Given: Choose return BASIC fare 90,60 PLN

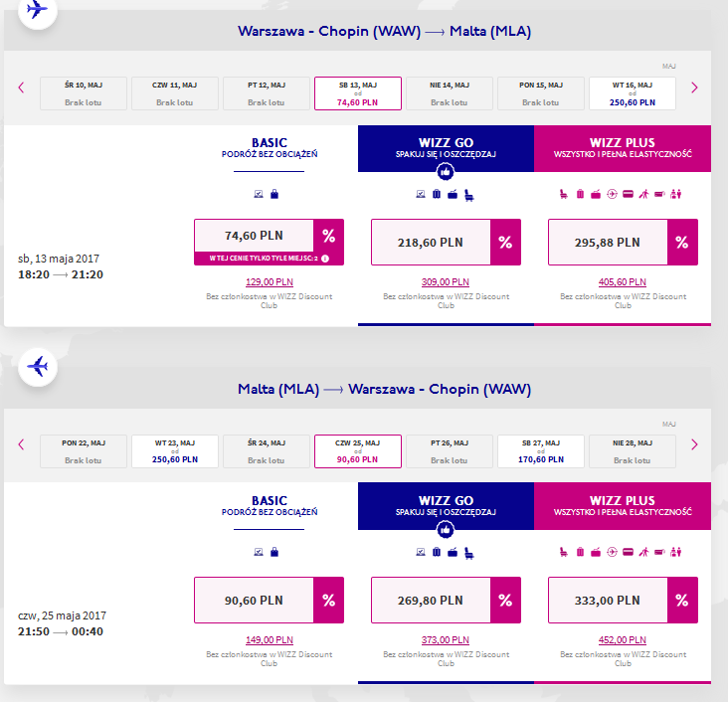Looking at the screenshot, I should [x=254, y=601].
